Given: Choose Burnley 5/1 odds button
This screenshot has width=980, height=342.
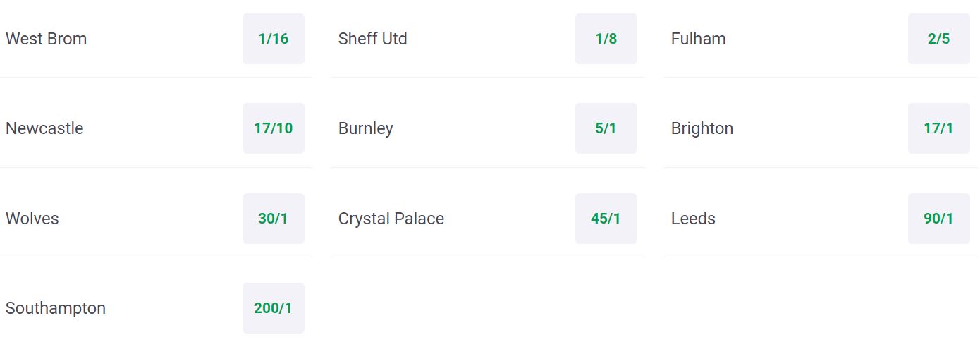Looking at the screenshot, I should pos(606,128).
